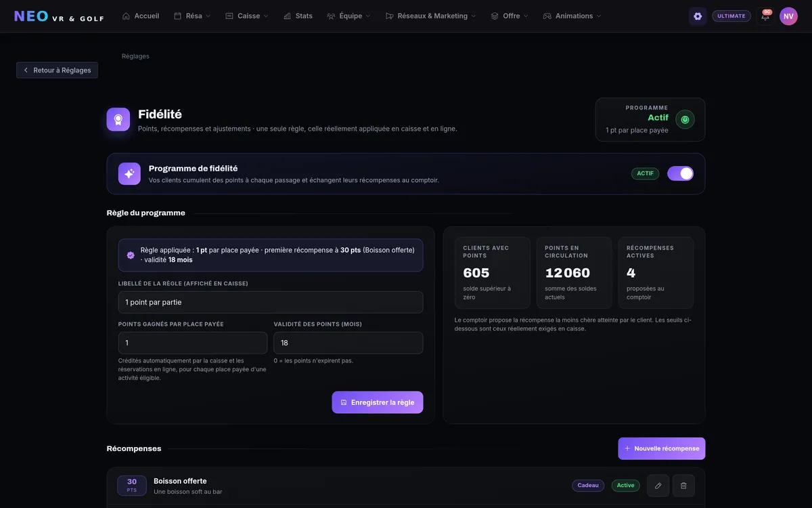Image resolution: width=812 pixels, height=508 pixels.
Task: Click the Validité des points field
Action: [x=348, y=343]
